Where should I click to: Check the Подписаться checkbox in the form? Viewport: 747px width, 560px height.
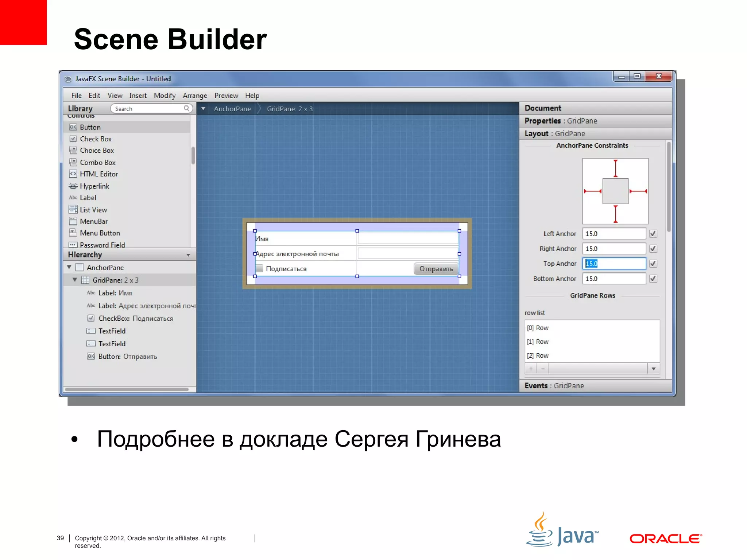pos(259,269)
